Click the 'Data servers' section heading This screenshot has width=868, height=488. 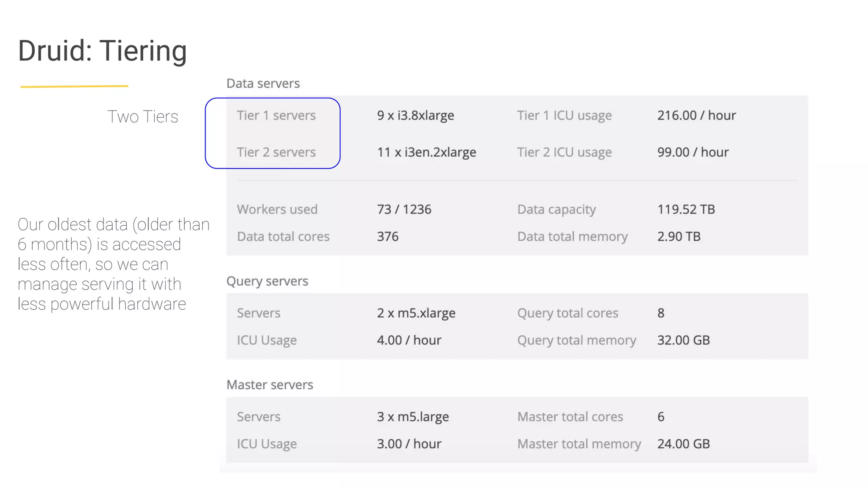tap(263, 83)
